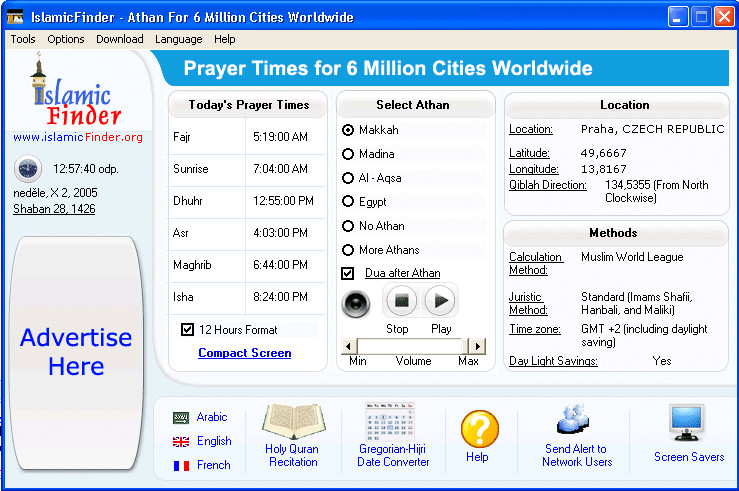
Task: Click the English UK flag icon
Action: 181,442
